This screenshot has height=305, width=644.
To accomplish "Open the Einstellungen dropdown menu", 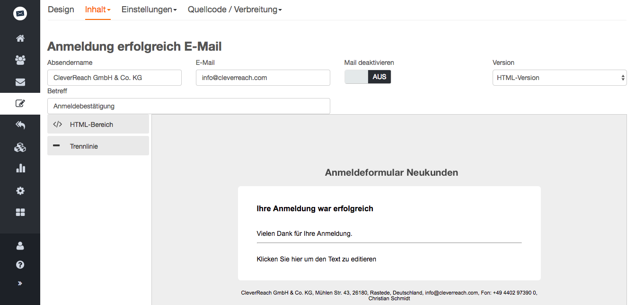I will pyautogui.click(x=149, y=9).
